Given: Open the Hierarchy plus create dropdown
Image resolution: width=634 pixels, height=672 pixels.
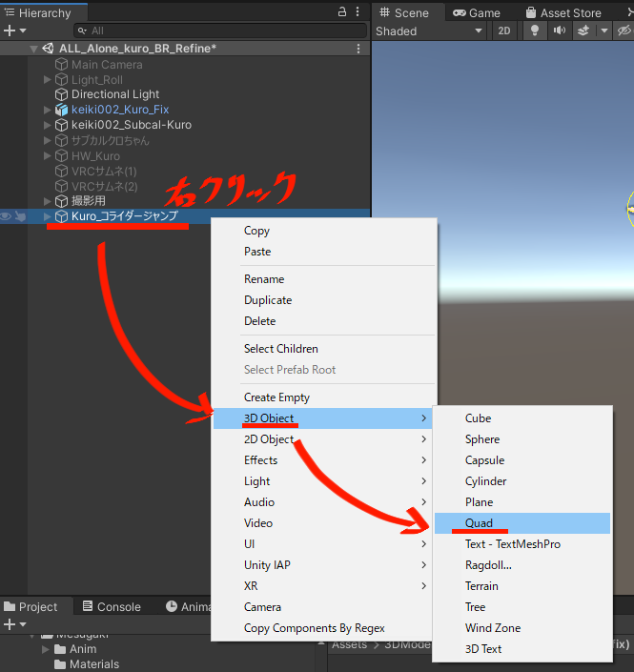Looking at the screenshot, I should point(14,31).
